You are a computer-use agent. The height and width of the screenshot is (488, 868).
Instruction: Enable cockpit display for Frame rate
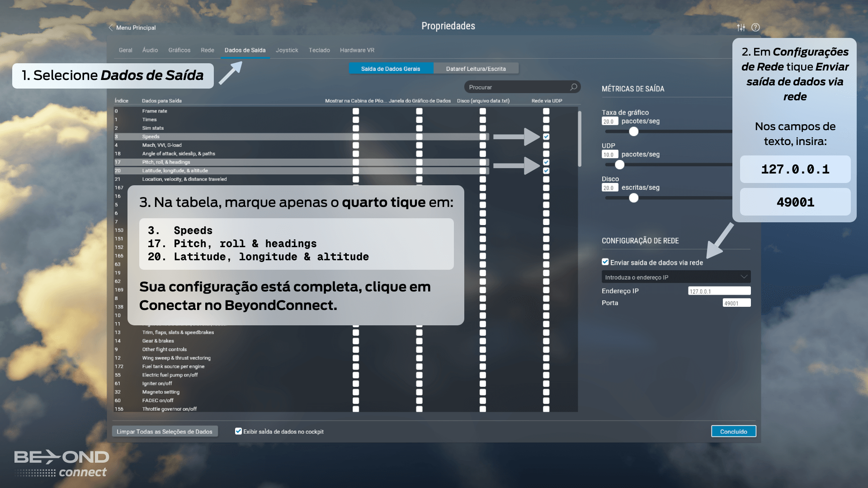(x=356, y=111)
